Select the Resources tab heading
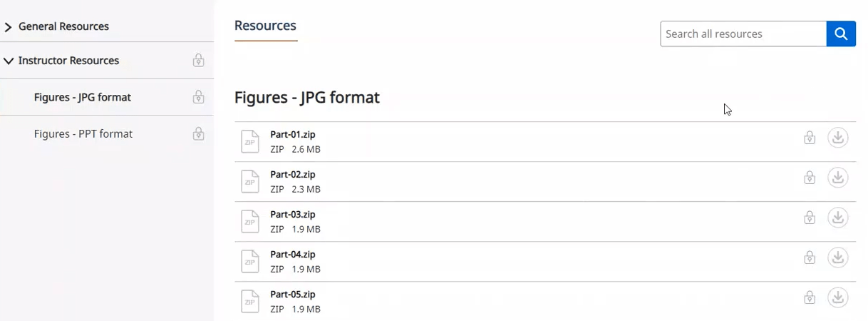Screen dimensions: 868x321 [x=265, y=25]
